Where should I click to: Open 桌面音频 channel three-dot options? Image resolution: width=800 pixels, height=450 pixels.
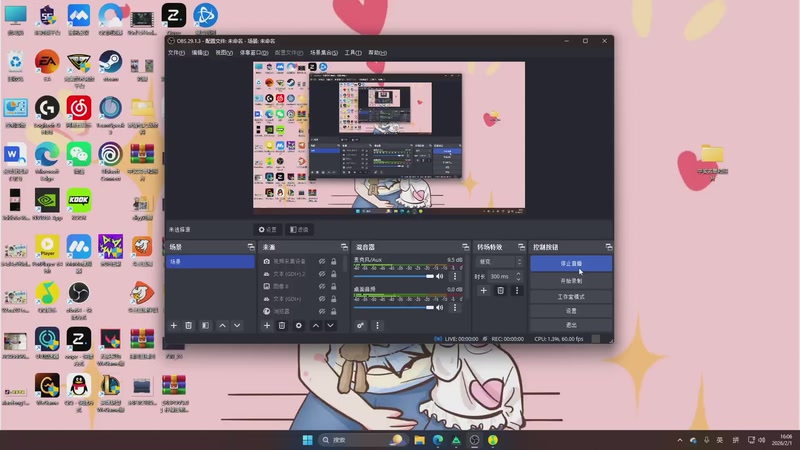tap(455, 308)
